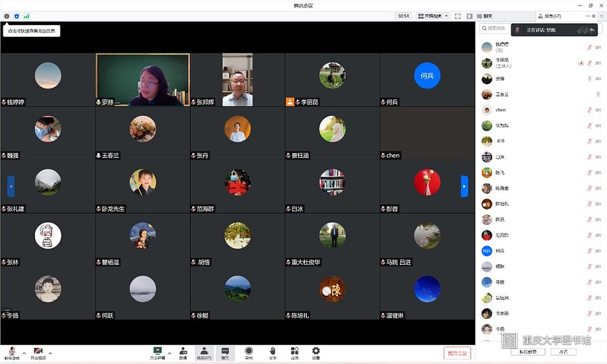Expand the audio options arrow beside microphone
Image resolution: width=607 pixels, height=364 pixels.
pyautogui.click(x=24, y=353)
